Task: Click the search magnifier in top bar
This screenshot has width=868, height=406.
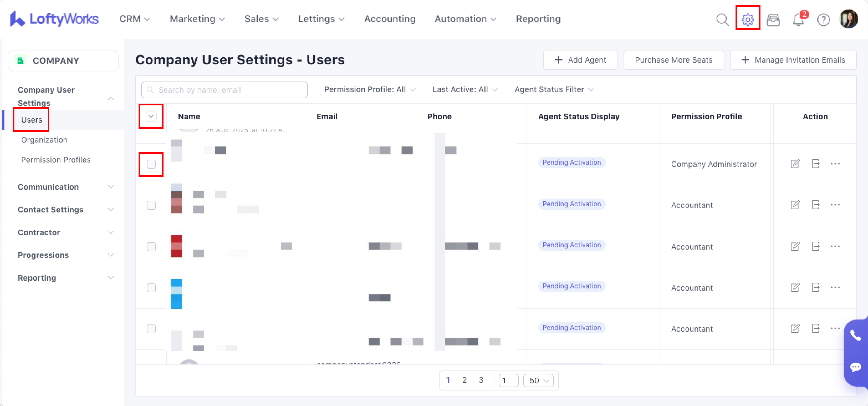Action: click(x=722, y=19)
